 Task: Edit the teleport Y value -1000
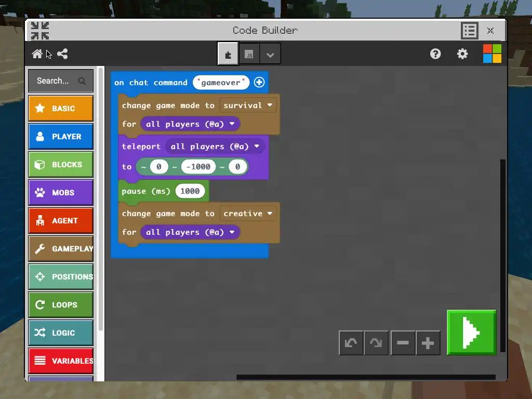coord(198,167)
